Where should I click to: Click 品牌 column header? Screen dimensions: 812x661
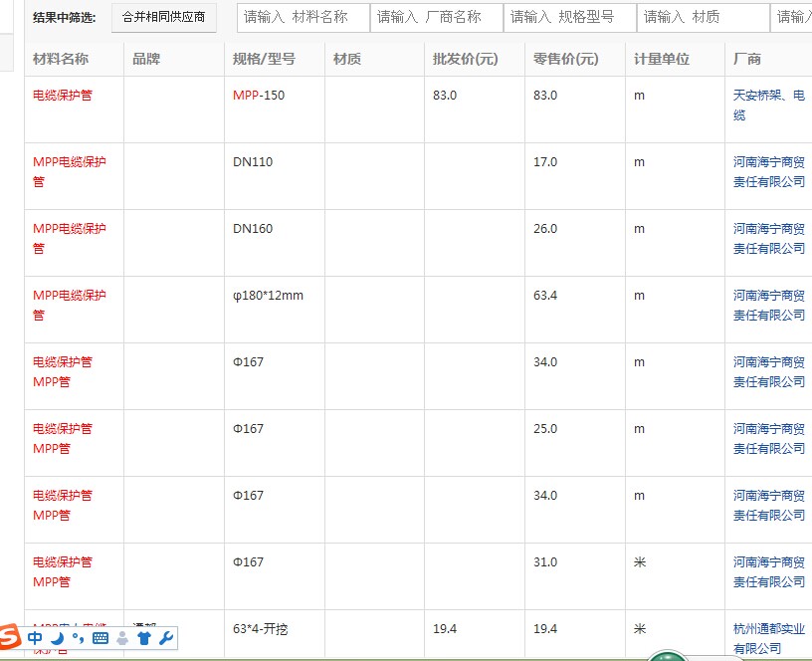pyautogui.click(x=146, y=59)
